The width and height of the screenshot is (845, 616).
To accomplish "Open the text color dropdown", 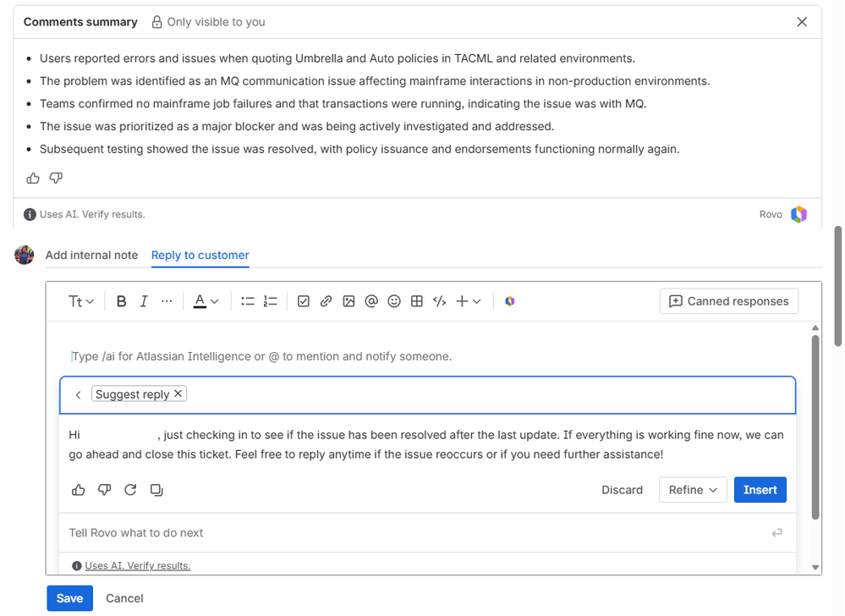I will point(206,300).
